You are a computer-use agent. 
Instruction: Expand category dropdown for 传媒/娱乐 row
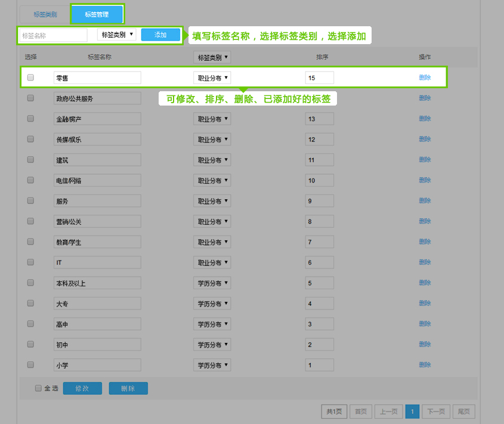(212, 140)
